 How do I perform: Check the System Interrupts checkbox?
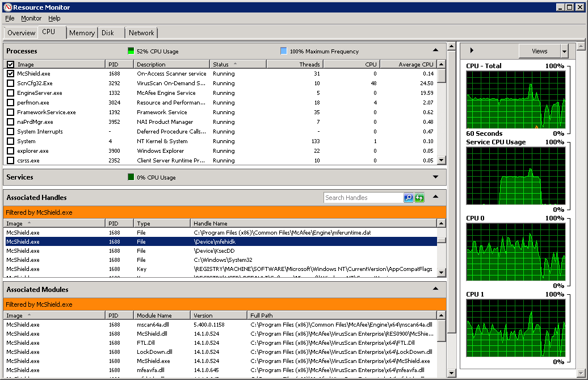[x=10, y=131]
